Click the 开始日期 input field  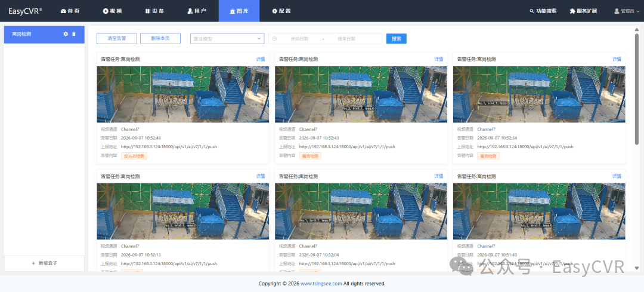click(x=299, y=39)
